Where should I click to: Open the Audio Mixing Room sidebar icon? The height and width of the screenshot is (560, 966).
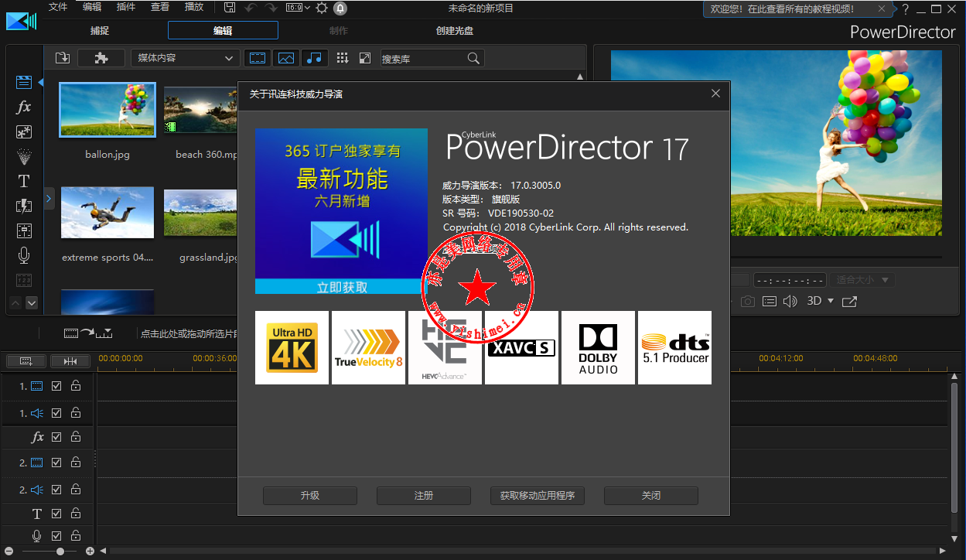click(x=24, y=230)
